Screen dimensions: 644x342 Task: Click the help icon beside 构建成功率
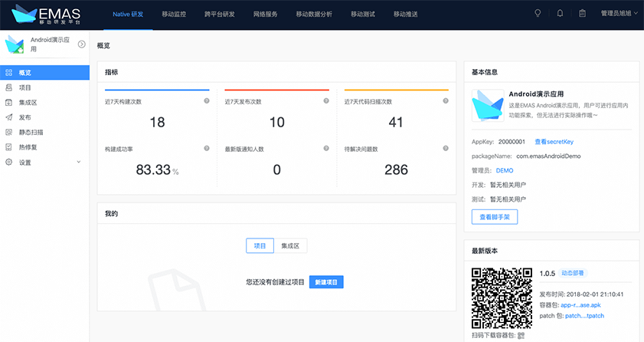point(207,148)
